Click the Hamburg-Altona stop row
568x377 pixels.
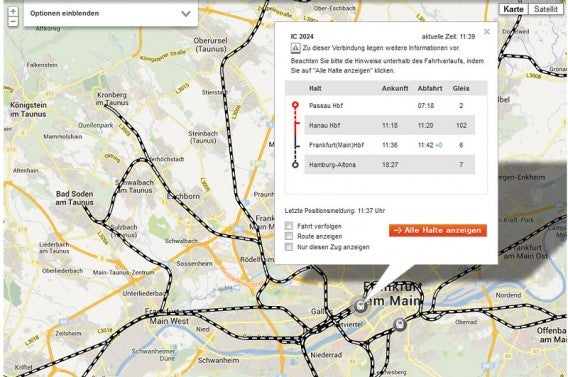pyautogui.click(x=389, y=164)
